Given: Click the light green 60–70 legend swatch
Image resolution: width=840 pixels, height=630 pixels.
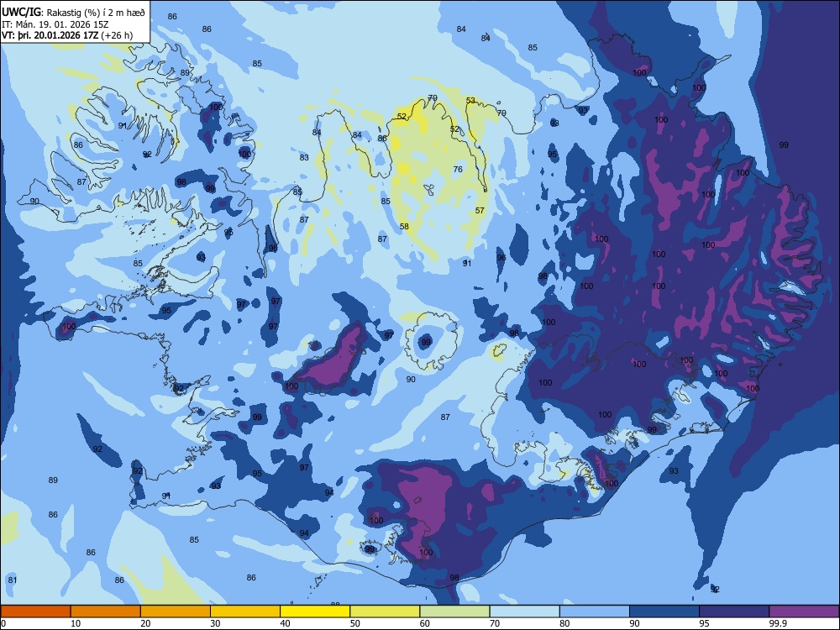Looking at the screenshot, I should point(454,612).
